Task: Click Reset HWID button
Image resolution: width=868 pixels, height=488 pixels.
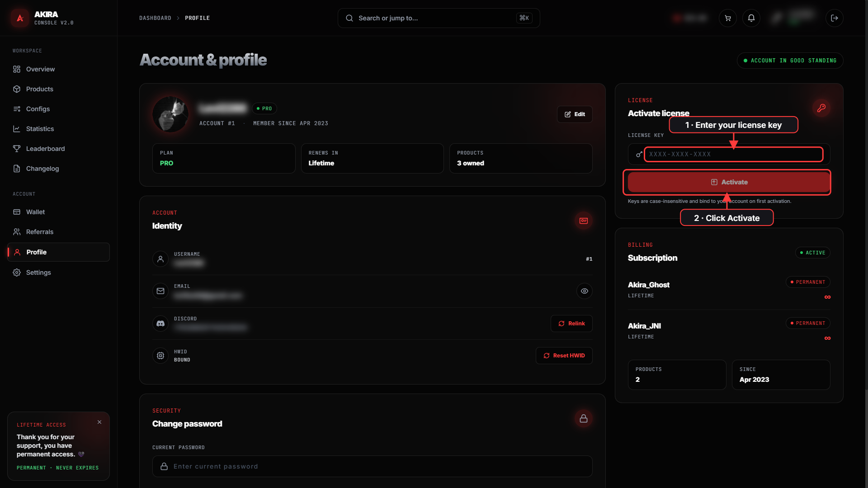Action: (564, 356)
